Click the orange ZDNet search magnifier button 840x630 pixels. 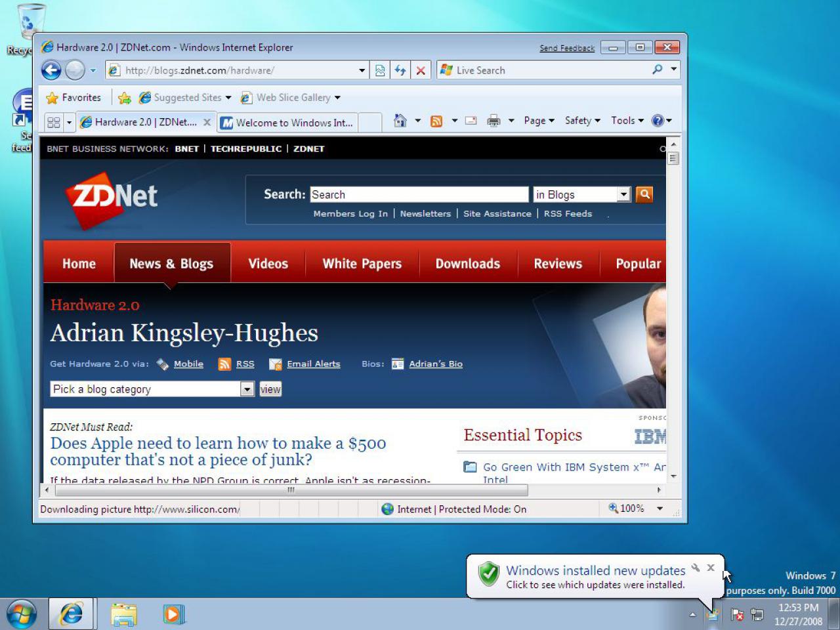click(644, 194)
